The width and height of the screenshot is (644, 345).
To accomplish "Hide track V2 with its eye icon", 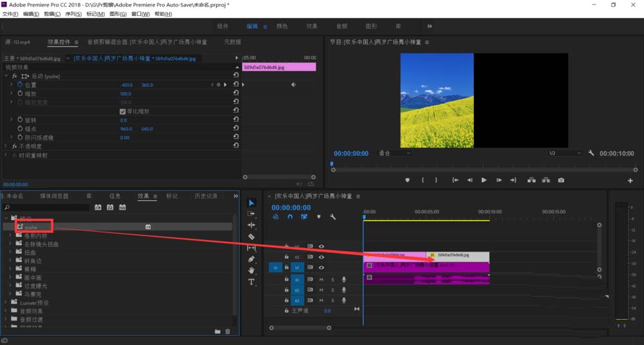I will (321, 256).
